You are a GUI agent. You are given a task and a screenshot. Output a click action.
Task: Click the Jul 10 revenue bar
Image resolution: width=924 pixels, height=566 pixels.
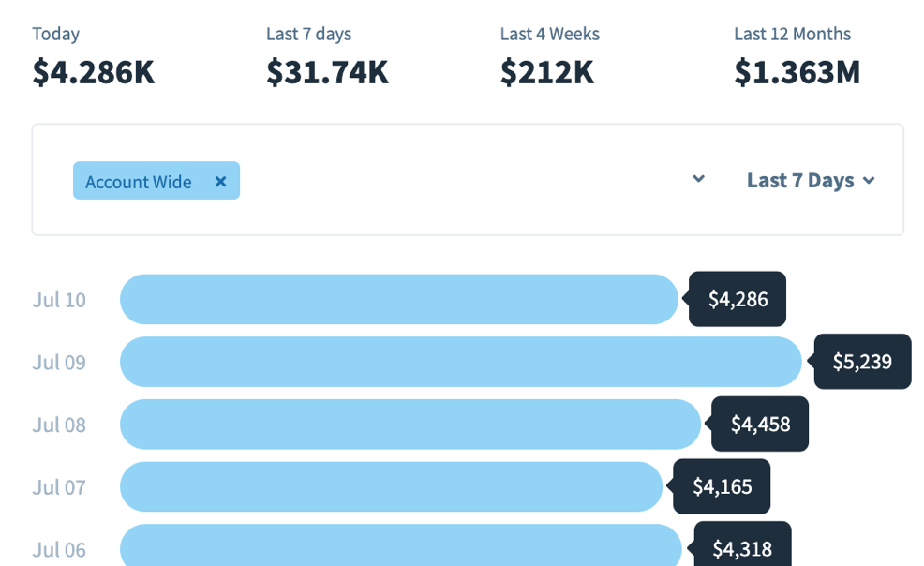click(x=398, y=300)
